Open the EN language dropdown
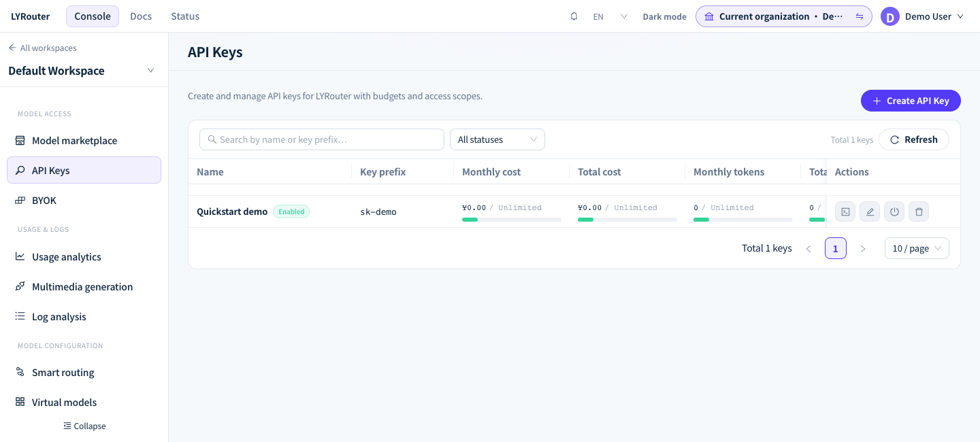980x442 pixels. (x=610, y=16)
